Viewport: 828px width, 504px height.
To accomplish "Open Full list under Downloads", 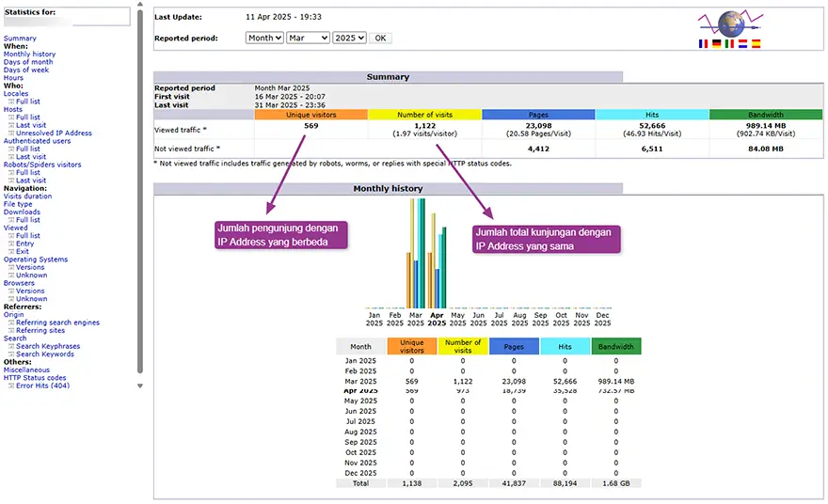I will 28,219.
